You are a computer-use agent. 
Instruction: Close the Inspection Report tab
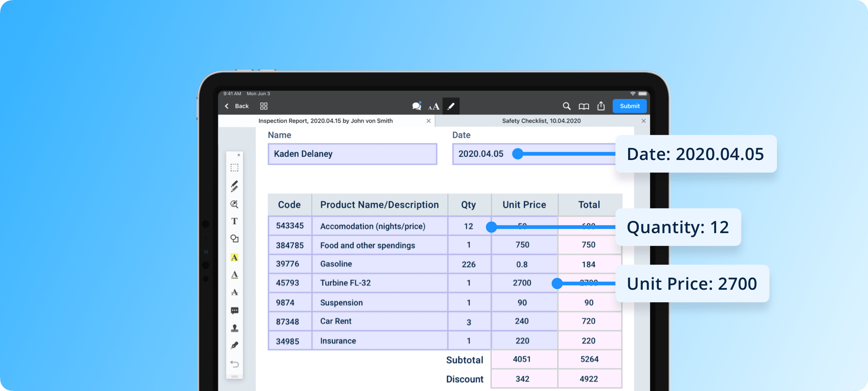[x=428, y=121]
